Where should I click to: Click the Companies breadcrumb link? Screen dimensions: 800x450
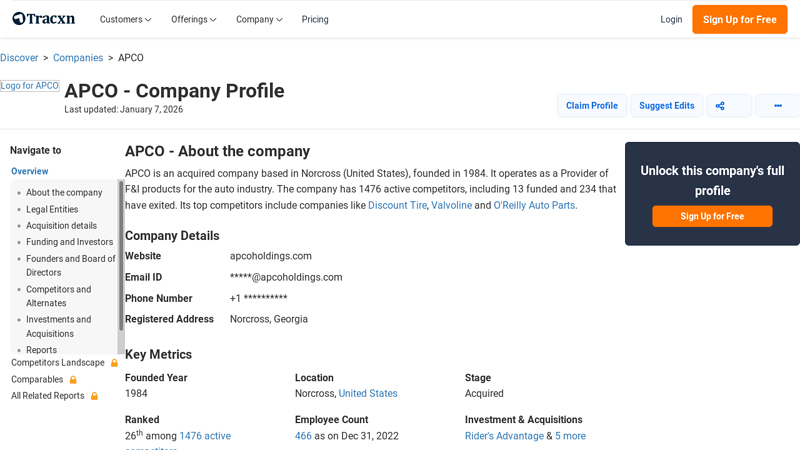(78, 58)
